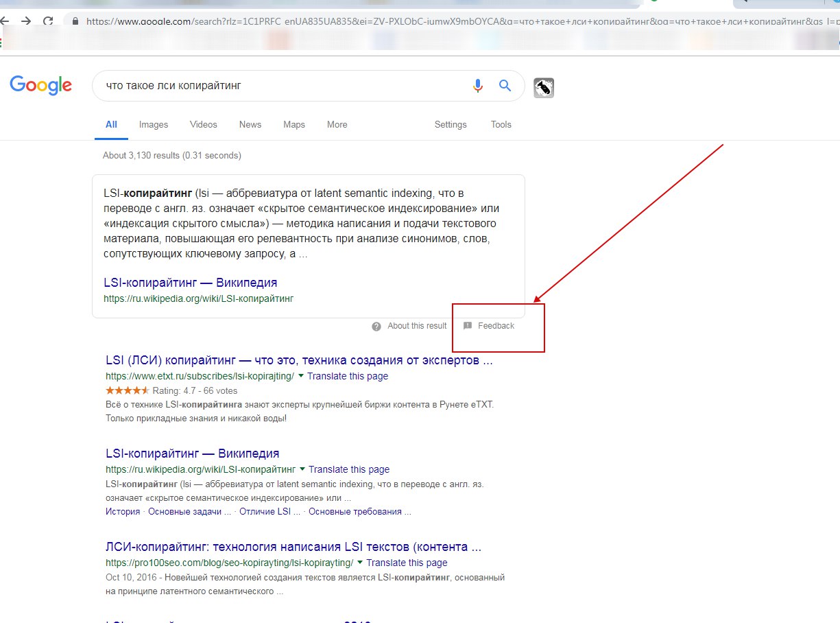Click the browser forward arrow
Image resolution: width=840 pixels, height=623 pixels.
26,21
